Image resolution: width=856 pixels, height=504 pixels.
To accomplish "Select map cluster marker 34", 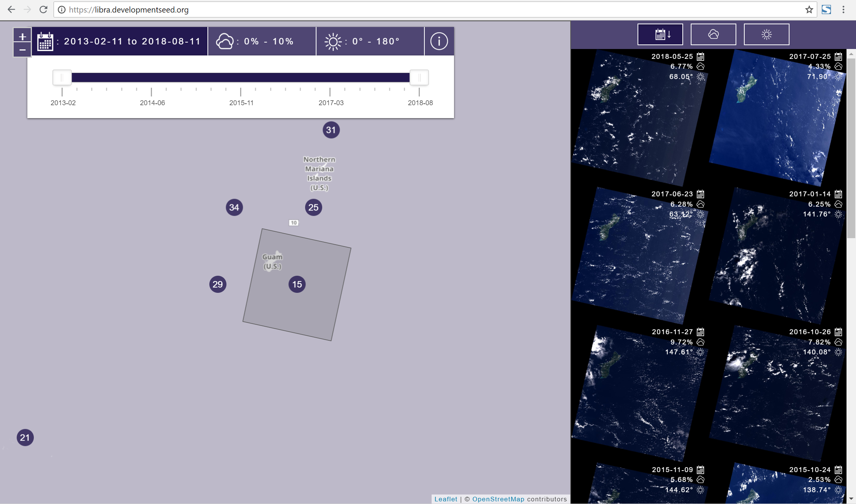I will click(x=234, y=207).
